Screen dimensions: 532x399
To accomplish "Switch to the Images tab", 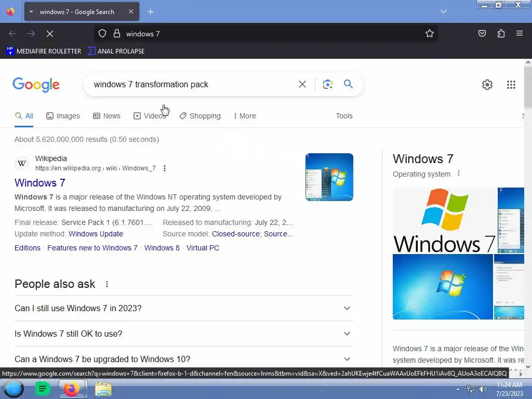I will 63,116.
